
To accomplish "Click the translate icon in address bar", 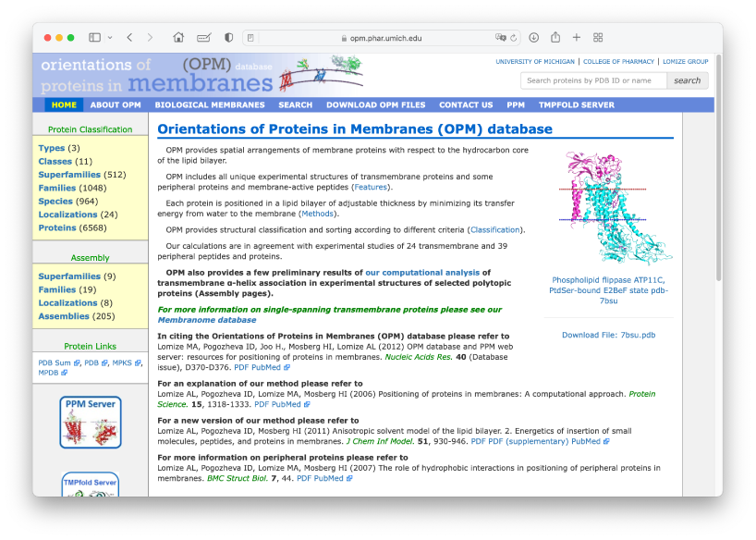I will 501,38.
